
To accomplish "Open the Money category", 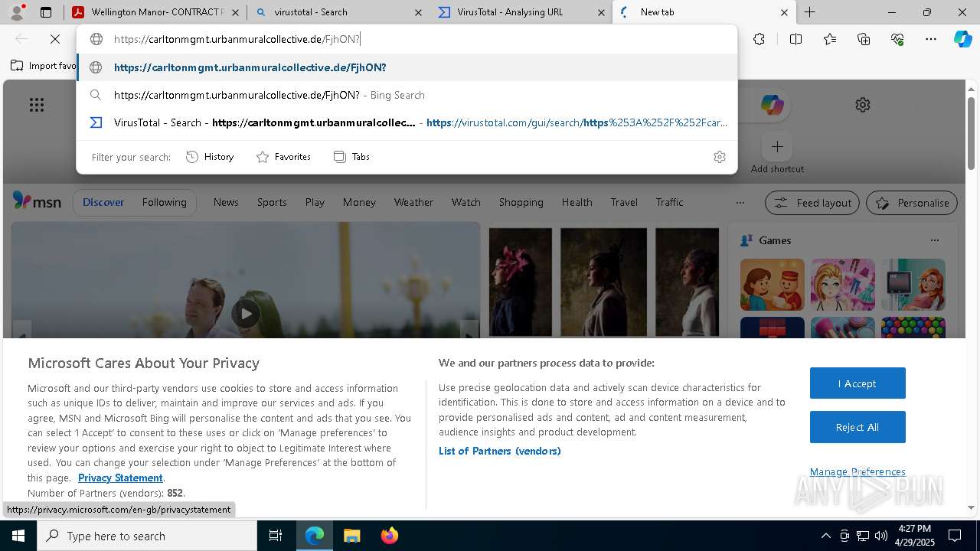I will (x=359, y=202).
